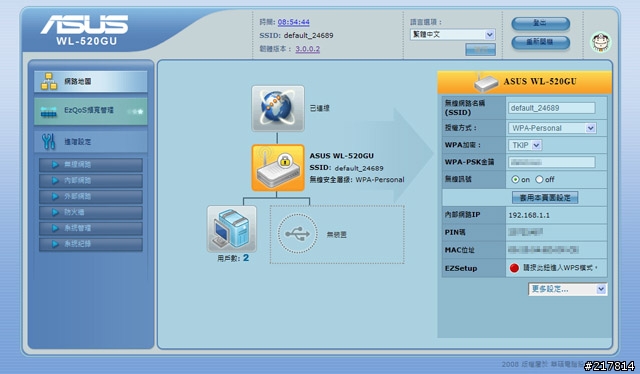Viewport: 640px width, 374px height.
Task: Expand the 系統管理 administration submenu
Action: click(x=91, y=228)
